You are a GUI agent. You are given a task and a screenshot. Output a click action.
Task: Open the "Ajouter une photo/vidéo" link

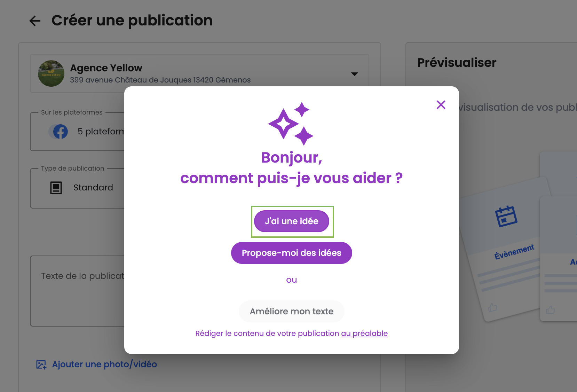104,364
